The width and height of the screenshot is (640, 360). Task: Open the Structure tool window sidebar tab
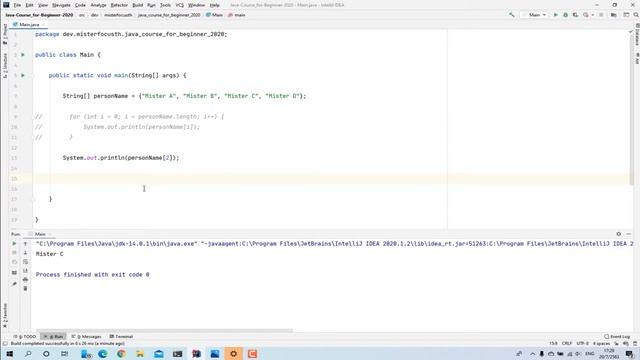point(5,65)
